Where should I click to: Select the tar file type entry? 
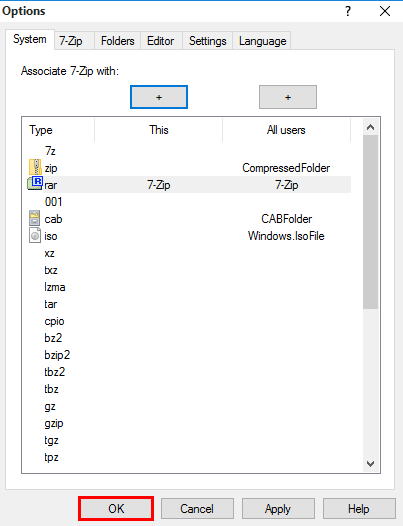coord(51,304)
